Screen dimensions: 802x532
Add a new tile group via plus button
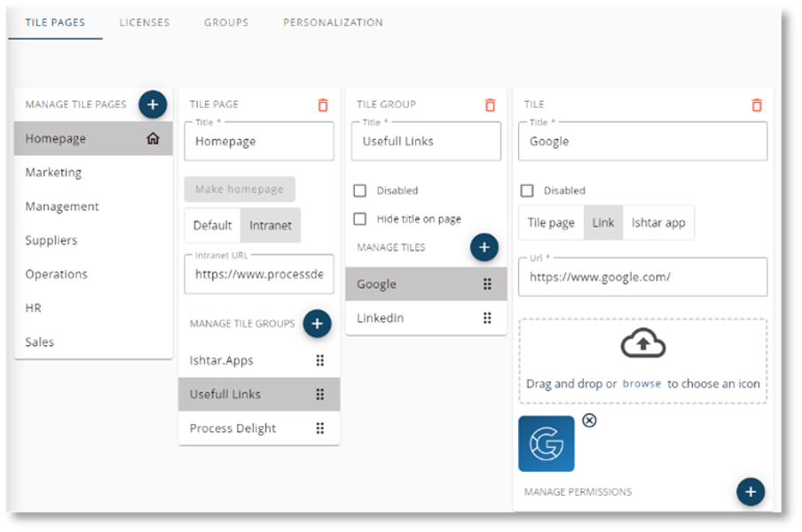[x=317, y=324]
